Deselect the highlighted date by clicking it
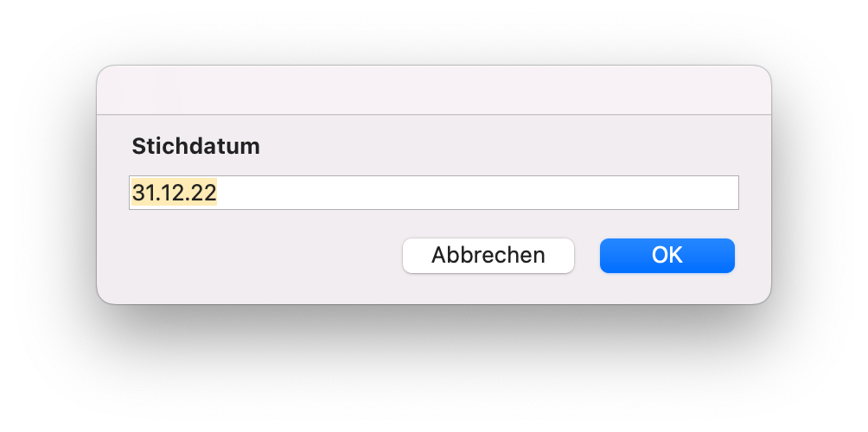The image size is (868, 432). point(175,193)
